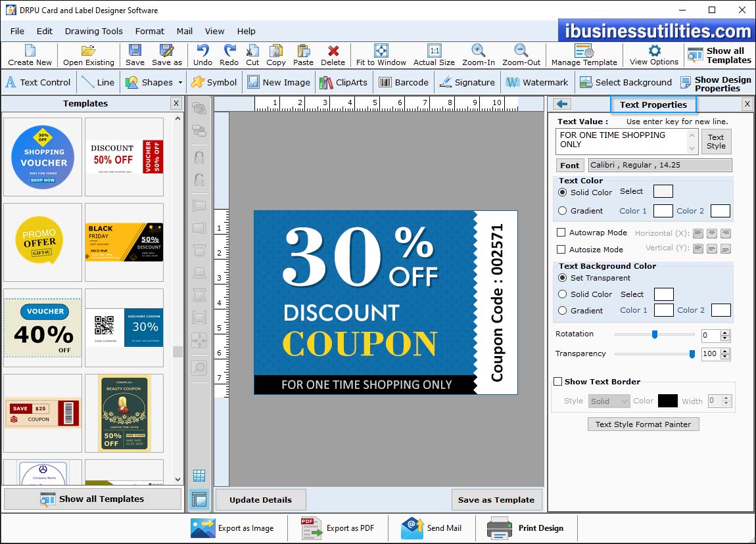Open the ClipArts library
Image resolution: width=756 pixels, height=544 pixels.
pyautogui.click(x=326, y=82)
